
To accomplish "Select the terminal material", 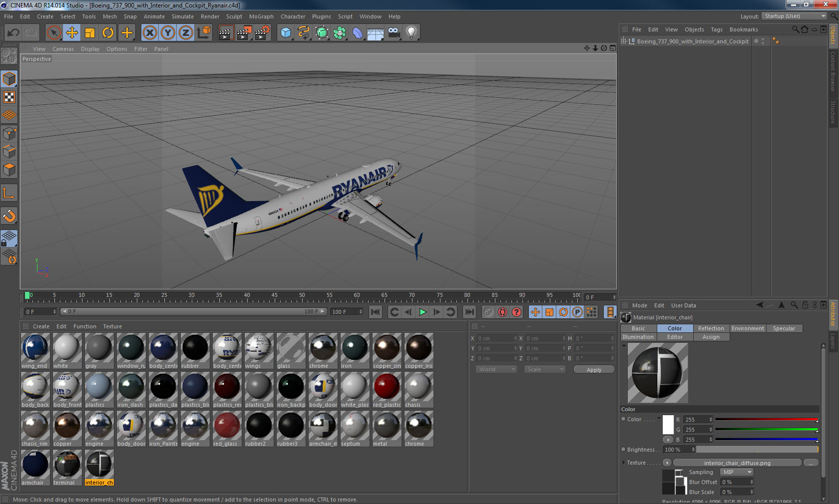I will point(67,464).
